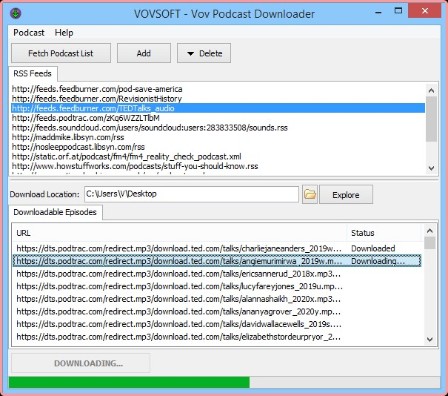Image resolution: width=448 pixels, height=396 pixels.
Task: Click the RSS feeds scrollbar thumb
Action: pos(431,119)
